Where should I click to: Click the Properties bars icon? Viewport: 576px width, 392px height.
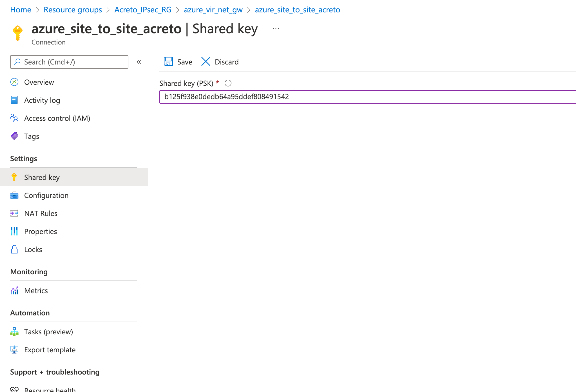(14, 231)
